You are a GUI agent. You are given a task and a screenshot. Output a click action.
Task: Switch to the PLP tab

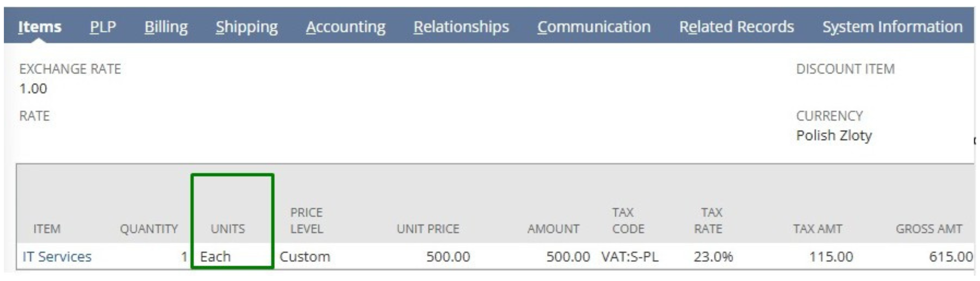pyautogui.click(x=103, y=27)
